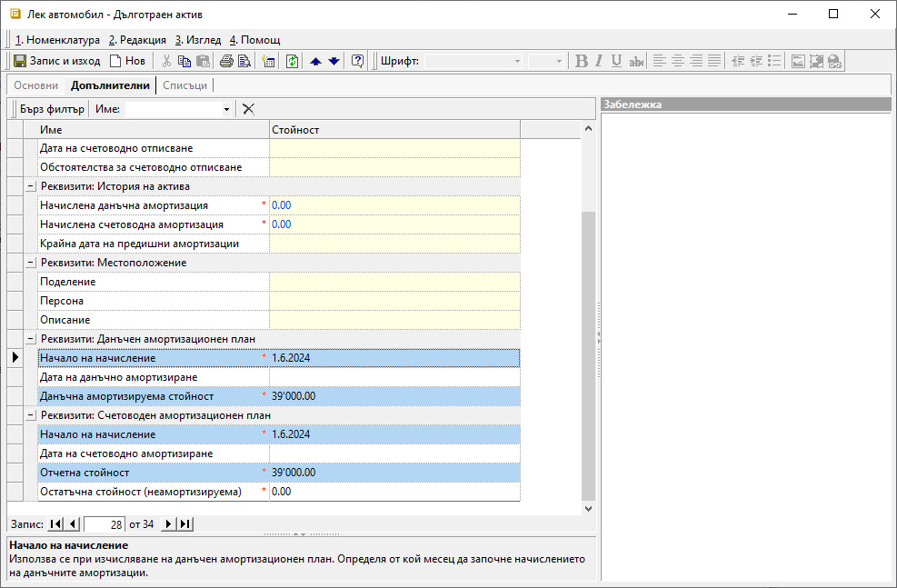Image resolution: width=897 pixels, height=588 pixels.
Task: Collapse the 'История на актива' group
Action: [31, 186]
